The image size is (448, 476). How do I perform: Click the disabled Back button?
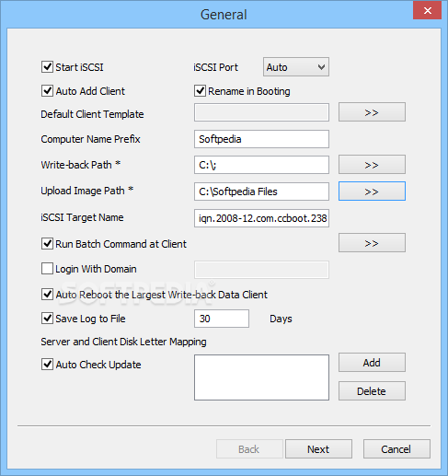(249, 449)
